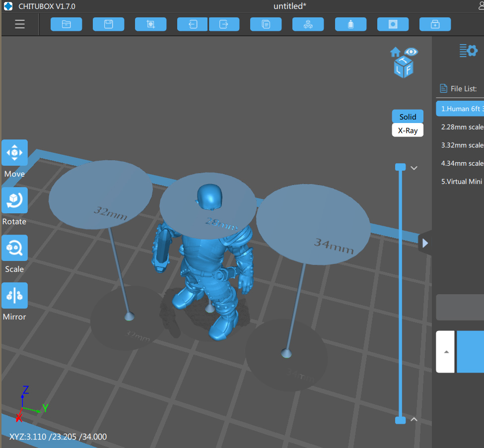Click the copy model toolbar icon
The height and width of the screenshot is (448, 484).
pos(266,24)
